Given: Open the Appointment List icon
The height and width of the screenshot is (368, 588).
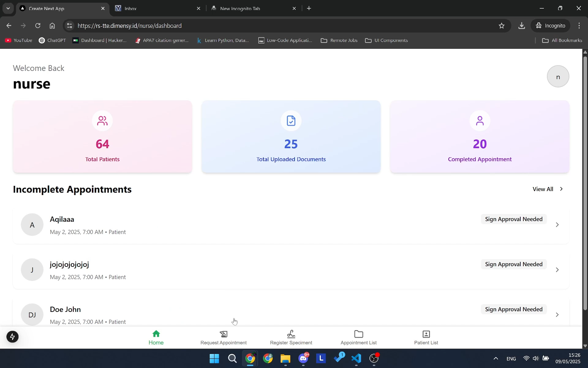Looking at the screenshot, I should [x=358, y=337].
